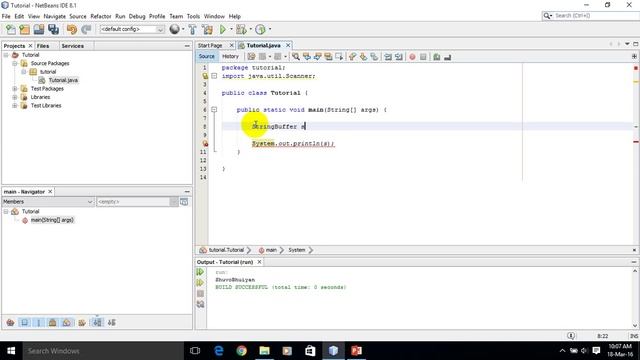
Task: Toggle Fully Qualified Names in Navigator
Action: (82, 323)
